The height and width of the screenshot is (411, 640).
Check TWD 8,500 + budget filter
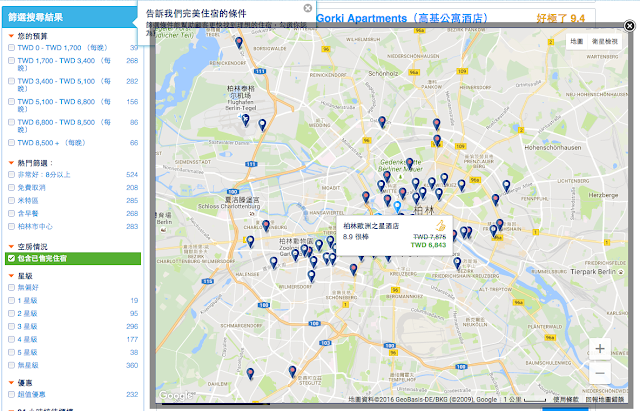(11, 143)
